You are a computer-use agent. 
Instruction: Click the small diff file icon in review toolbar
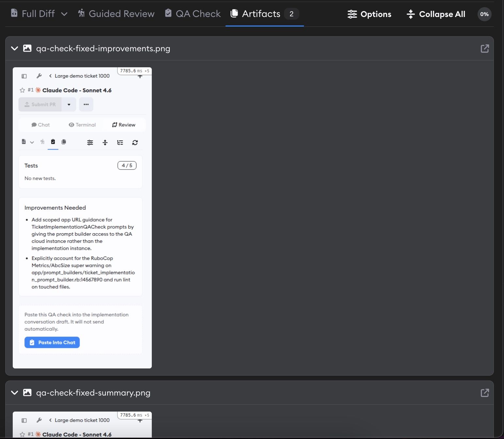(x=24, y=142)
